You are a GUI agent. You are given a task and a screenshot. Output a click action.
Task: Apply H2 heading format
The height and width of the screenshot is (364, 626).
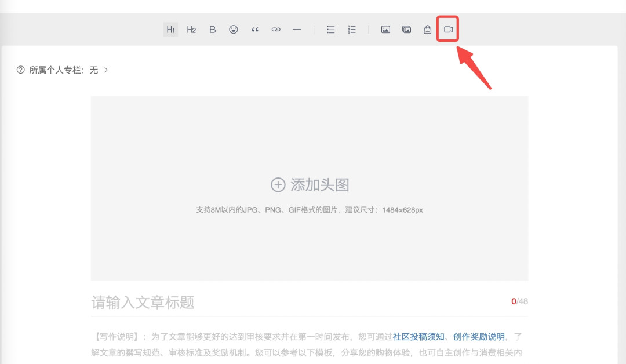coord(191,30)
